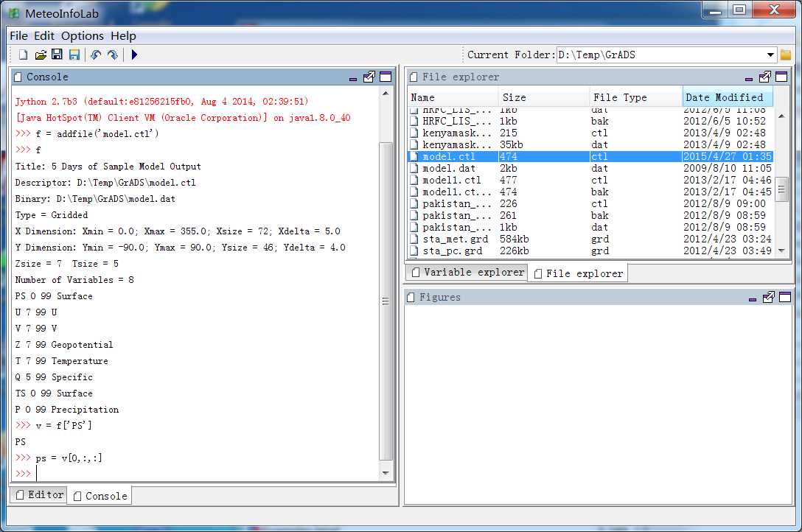Viewport: 802px width, 532px height.
Task: Click the Current Folder path field
Action: (660, 55)
